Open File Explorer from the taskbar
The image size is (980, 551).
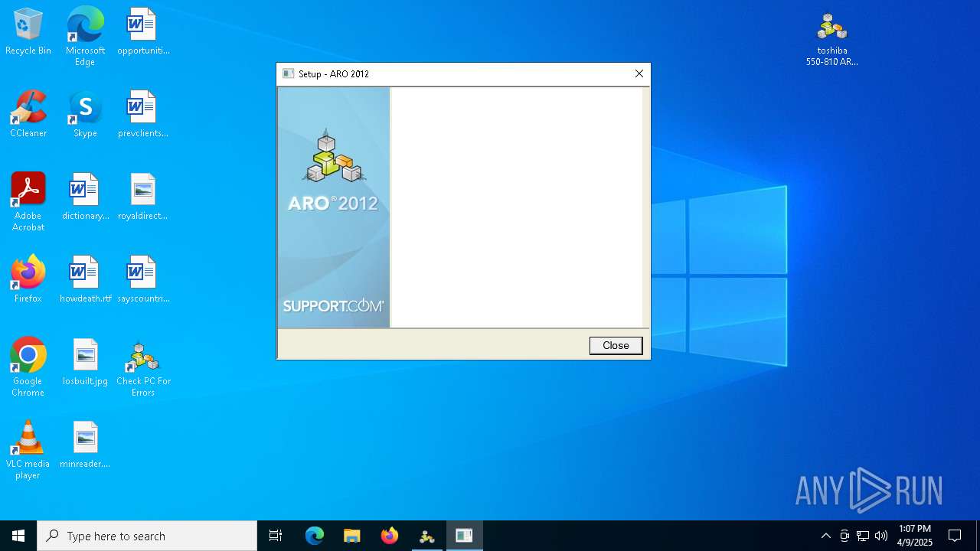pos(352,536)
